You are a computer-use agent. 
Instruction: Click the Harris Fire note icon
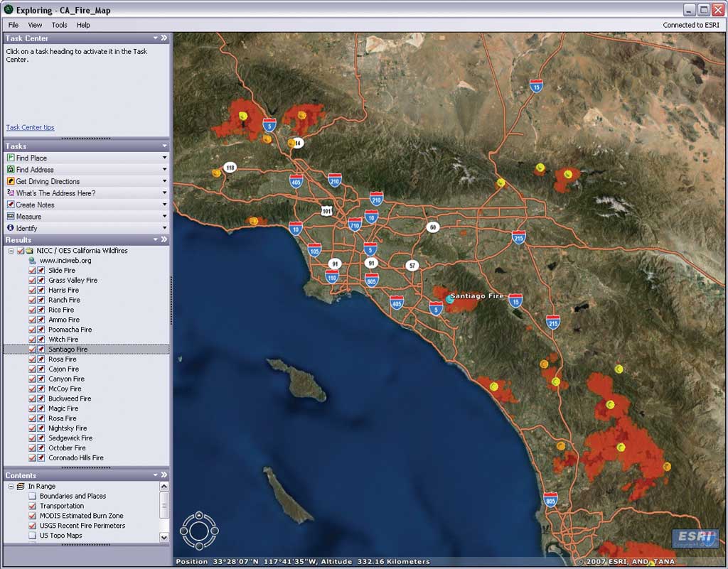[41, 291]
